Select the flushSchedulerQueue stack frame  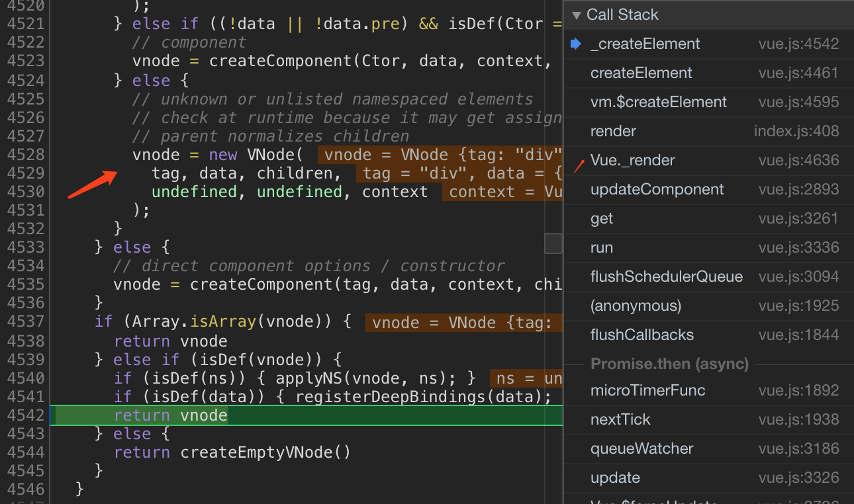[708, 277]
